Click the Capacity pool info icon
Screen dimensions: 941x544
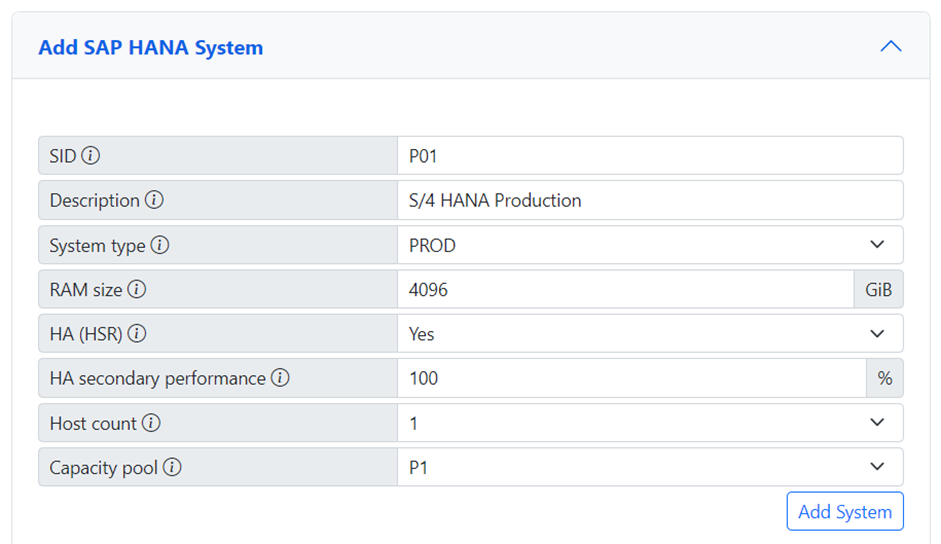click(x=172, y=467)
